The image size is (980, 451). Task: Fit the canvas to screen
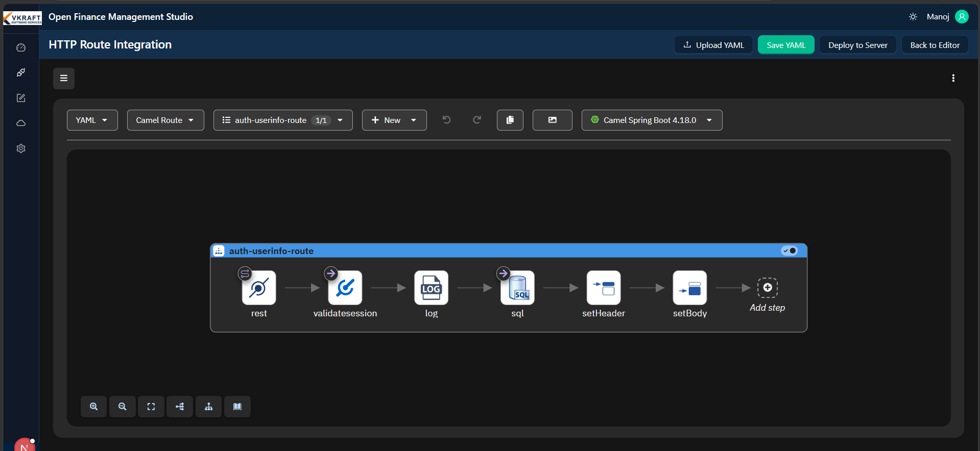click(x=151, y=407)
